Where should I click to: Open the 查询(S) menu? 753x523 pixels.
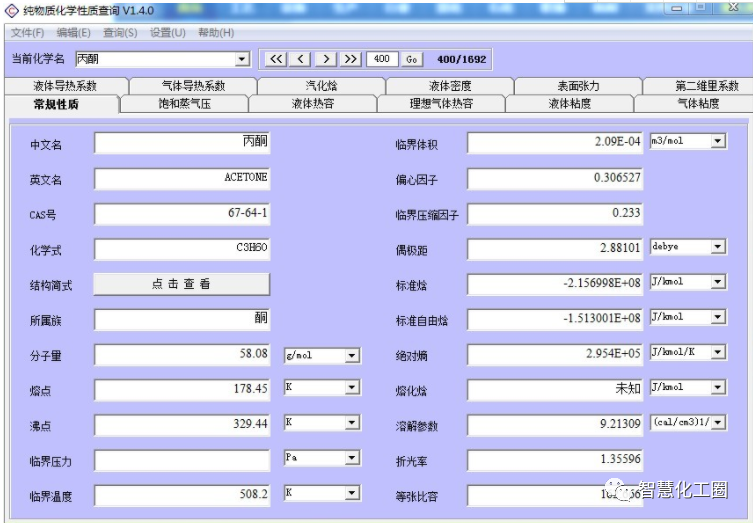120,33
